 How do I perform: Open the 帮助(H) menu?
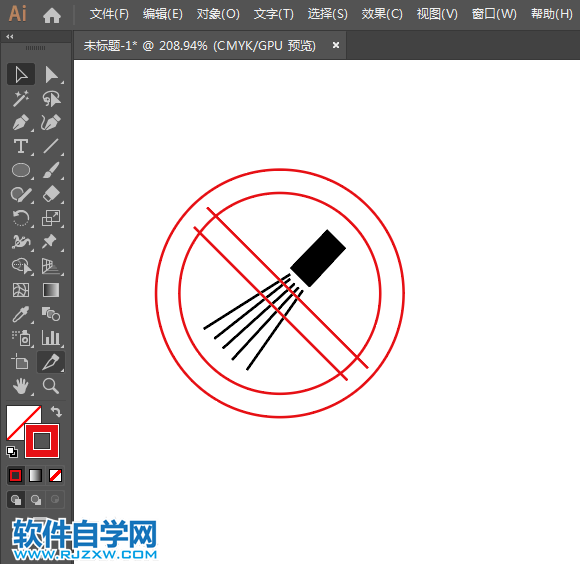point(552,14)
